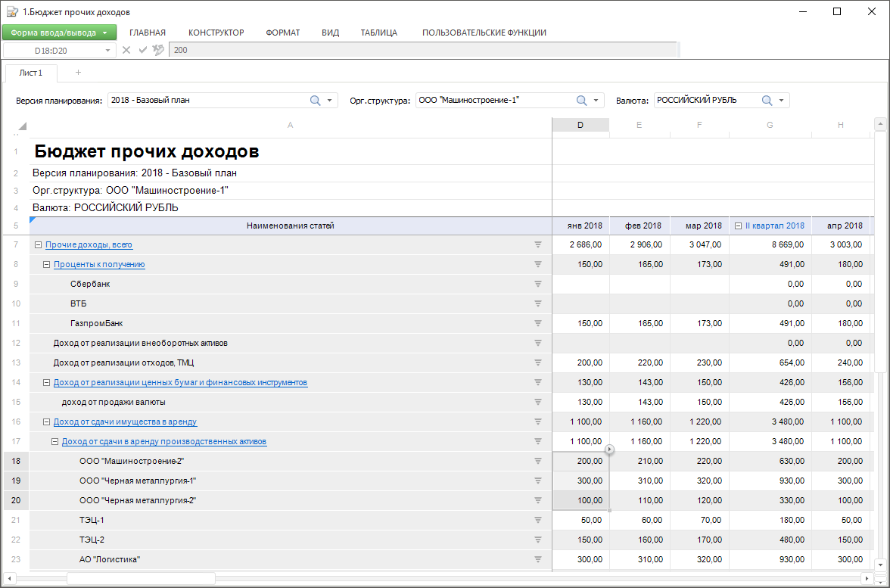Open row menu icon for ТЭЦ-1

pos(538,520)
